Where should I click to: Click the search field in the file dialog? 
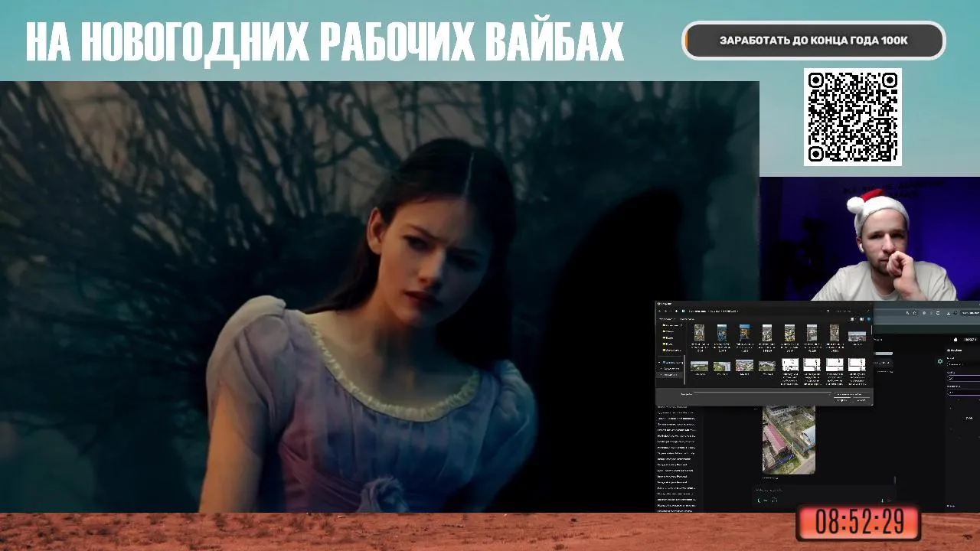point(851,311)
